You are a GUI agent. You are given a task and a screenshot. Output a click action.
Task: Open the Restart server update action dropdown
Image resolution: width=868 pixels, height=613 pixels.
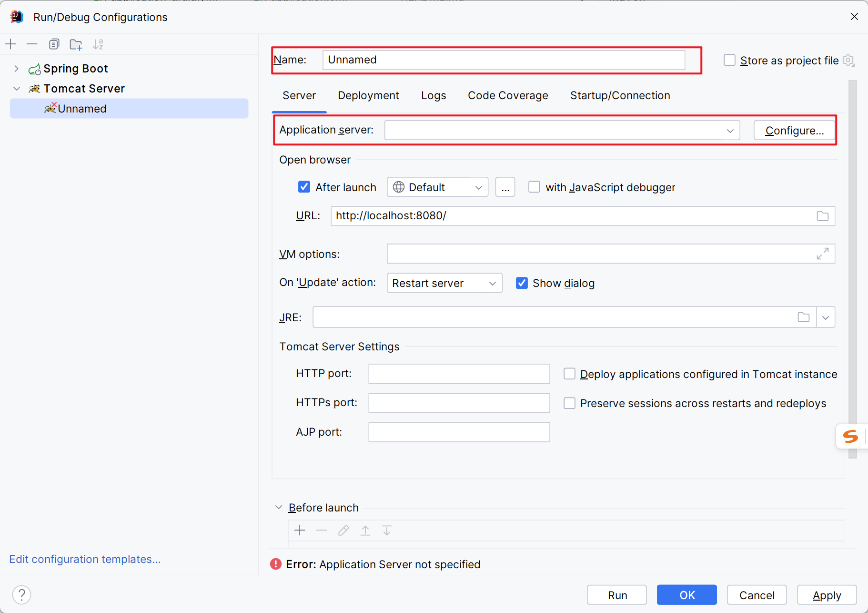444,283
